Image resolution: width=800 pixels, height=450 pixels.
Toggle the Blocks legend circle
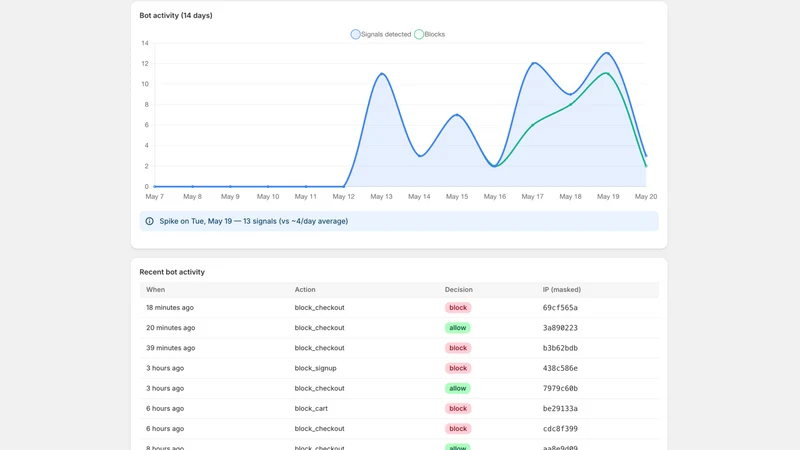(419, 34)
